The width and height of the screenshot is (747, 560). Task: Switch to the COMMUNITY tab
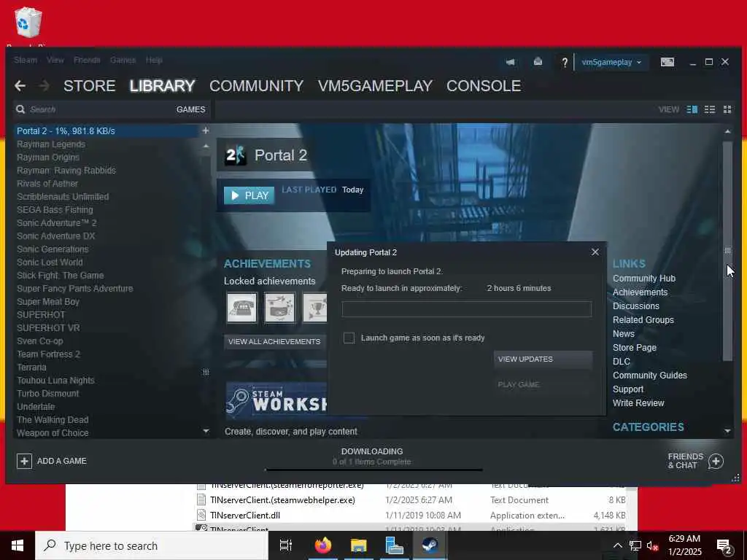[256, 86]
